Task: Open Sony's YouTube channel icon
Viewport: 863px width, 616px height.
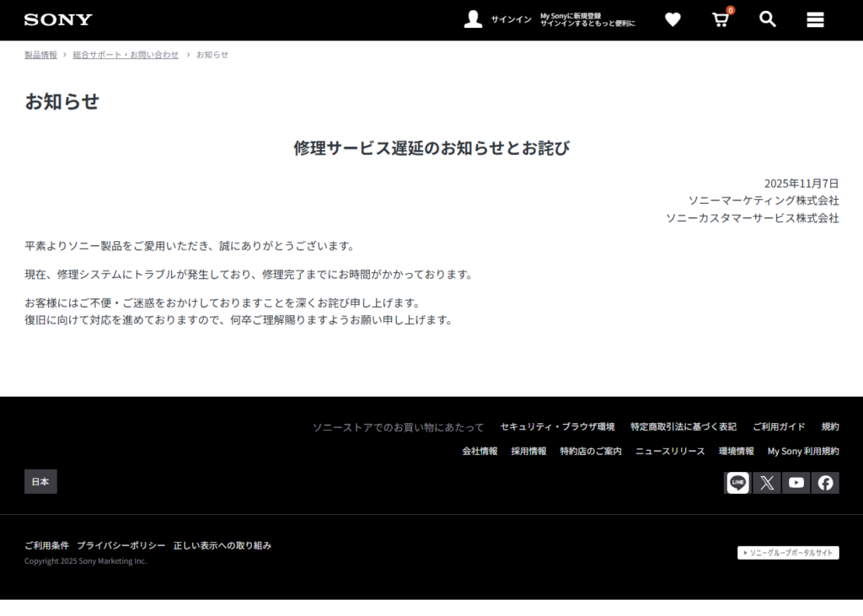Action: click(796, 482)
